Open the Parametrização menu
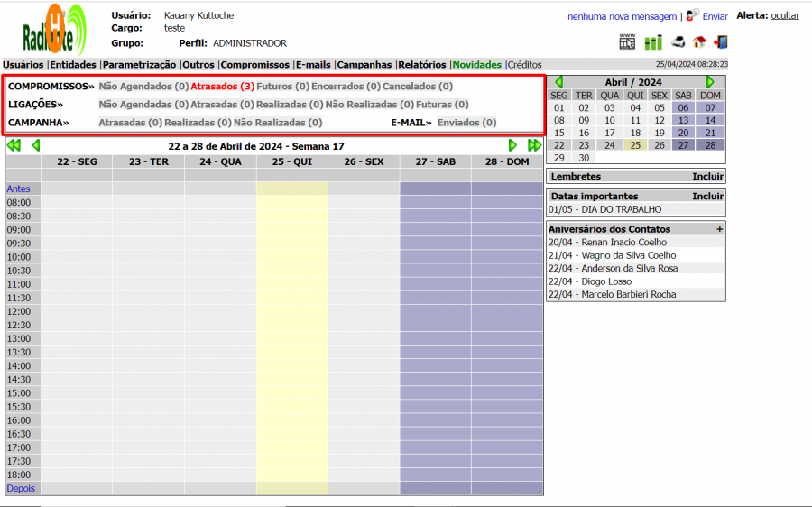 pyautogui.click(x=140, y=65)
